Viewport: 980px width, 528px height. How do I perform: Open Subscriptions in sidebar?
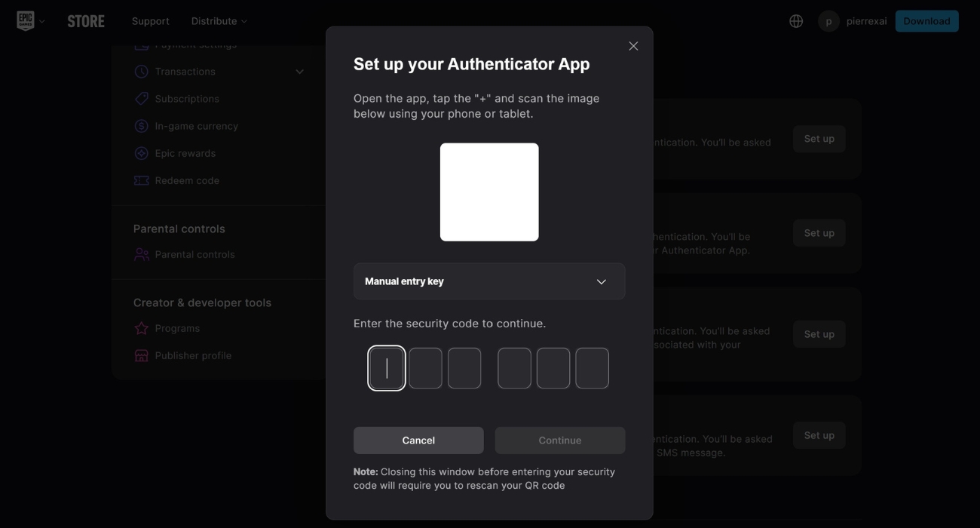pyautogui.click(x=187, y=99)
